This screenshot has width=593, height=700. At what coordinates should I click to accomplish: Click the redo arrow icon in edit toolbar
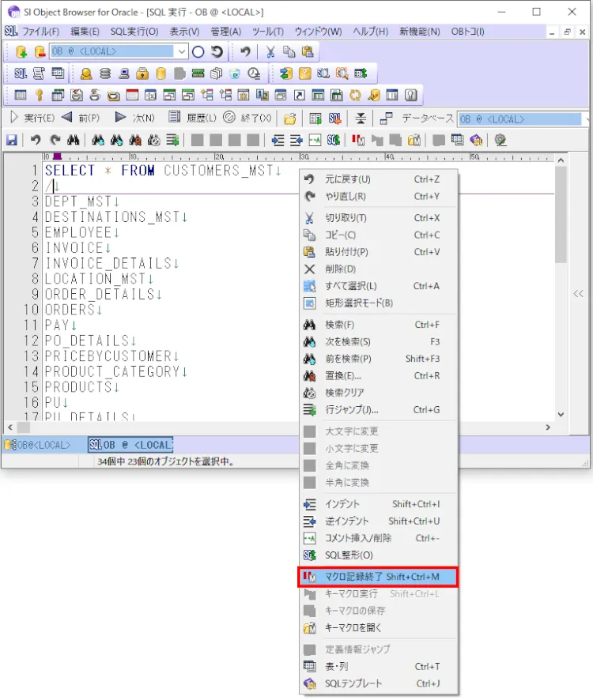coord(55,140)
